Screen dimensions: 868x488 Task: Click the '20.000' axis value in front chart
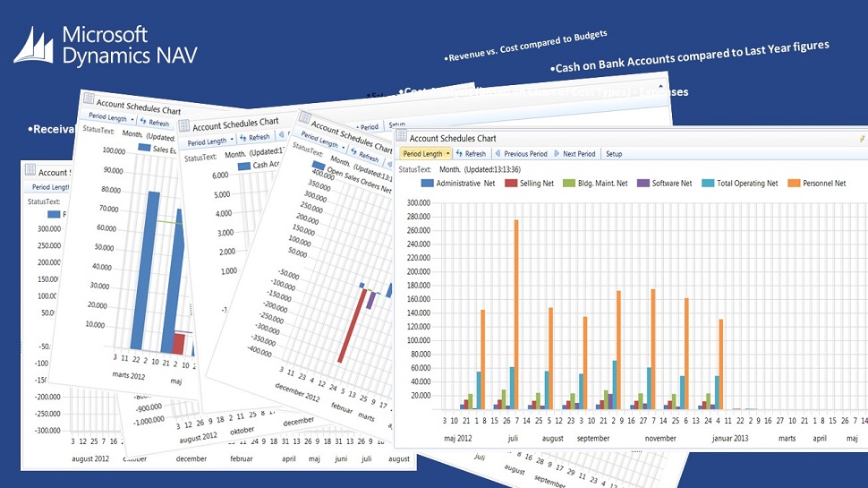pos(421,396)
